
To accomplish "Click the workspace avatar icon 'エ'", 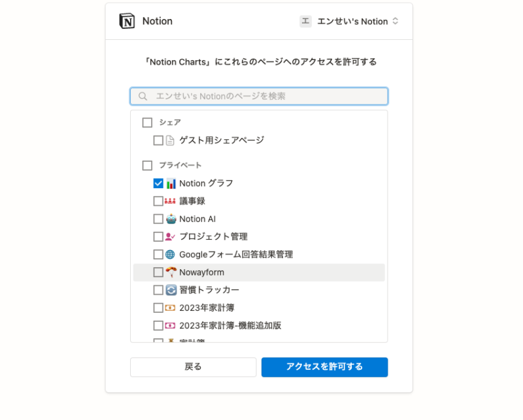I will [x=305, y=21].
